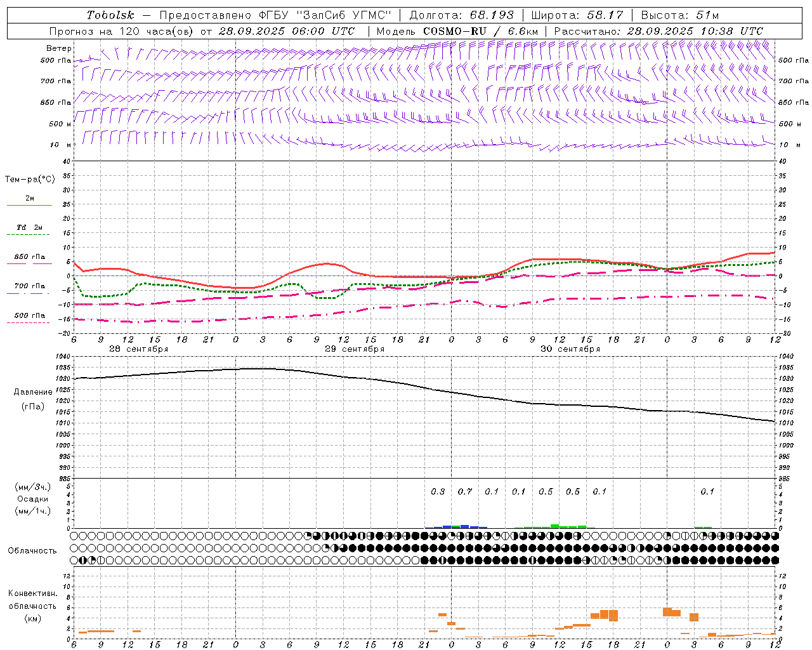Click the 28 сентября date label

tap(138, 349)
